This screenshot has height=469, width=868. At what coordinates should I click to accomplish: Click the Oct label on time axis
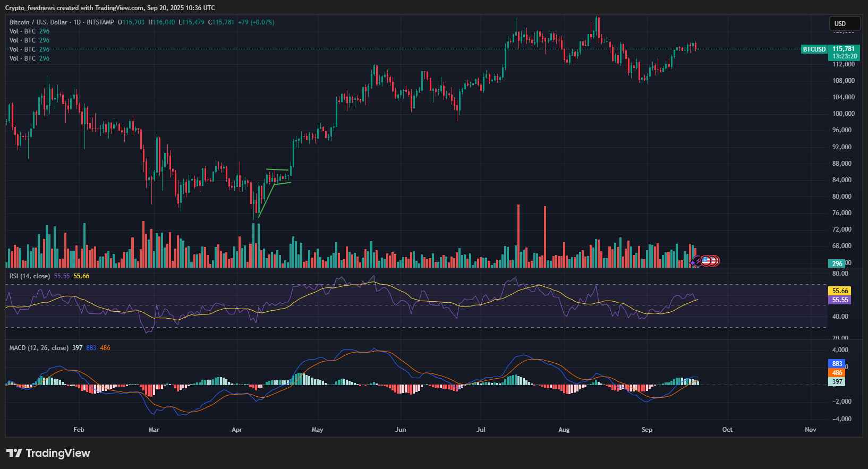click(727, 430)
